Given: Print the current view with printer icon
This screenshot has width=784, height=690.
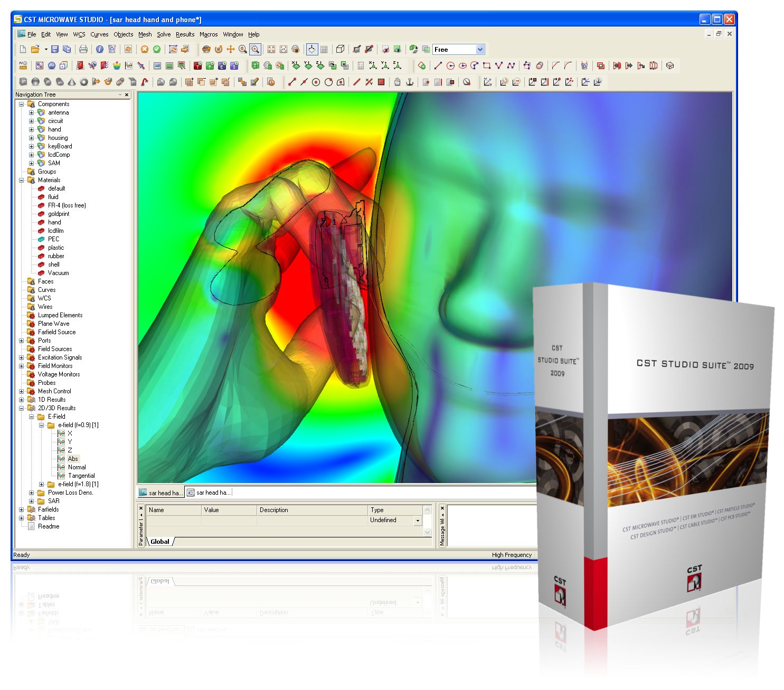Looking at the screenshot, I should (83, 49).
